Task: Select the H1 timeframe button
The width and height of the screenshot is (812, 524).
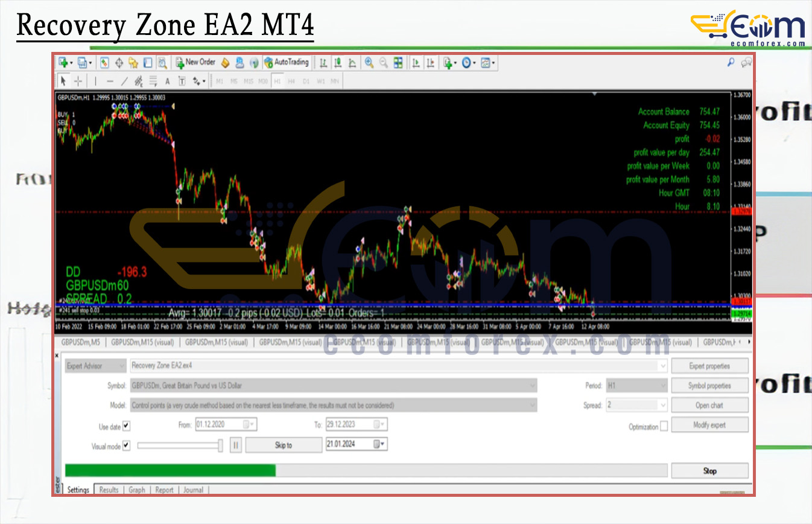Action: pos(278,81)
